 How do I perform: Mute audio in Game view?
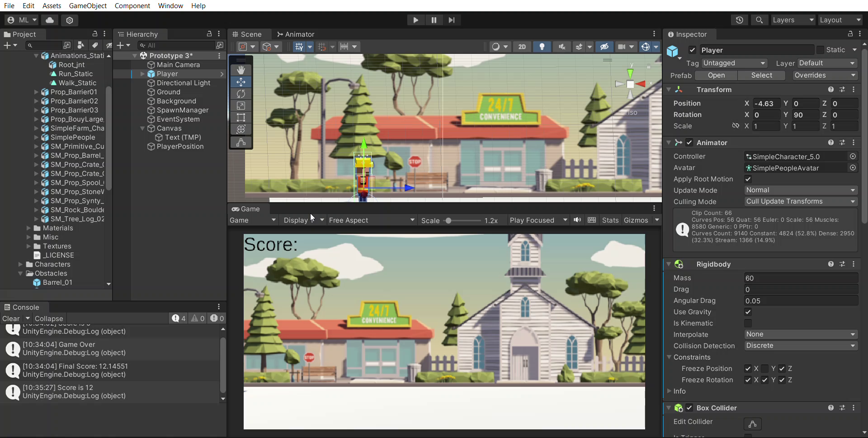click(577, 220)
